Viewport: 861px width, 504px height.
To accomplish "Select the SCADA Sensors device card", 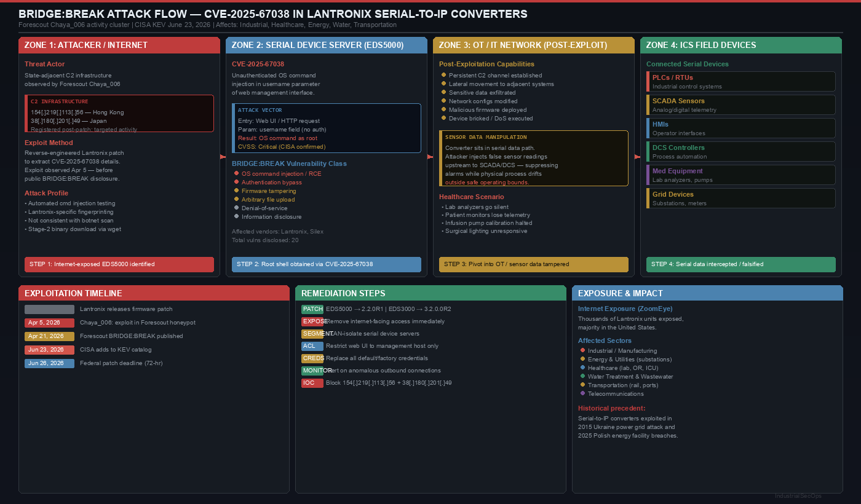I will [741, 105].
